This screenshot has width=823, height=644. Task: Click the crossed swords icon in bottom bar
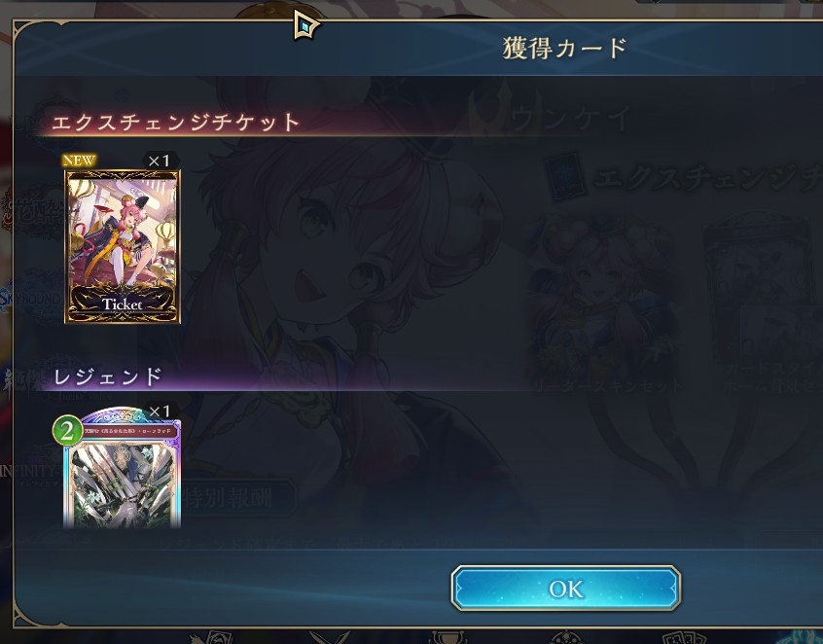(329, 638)
